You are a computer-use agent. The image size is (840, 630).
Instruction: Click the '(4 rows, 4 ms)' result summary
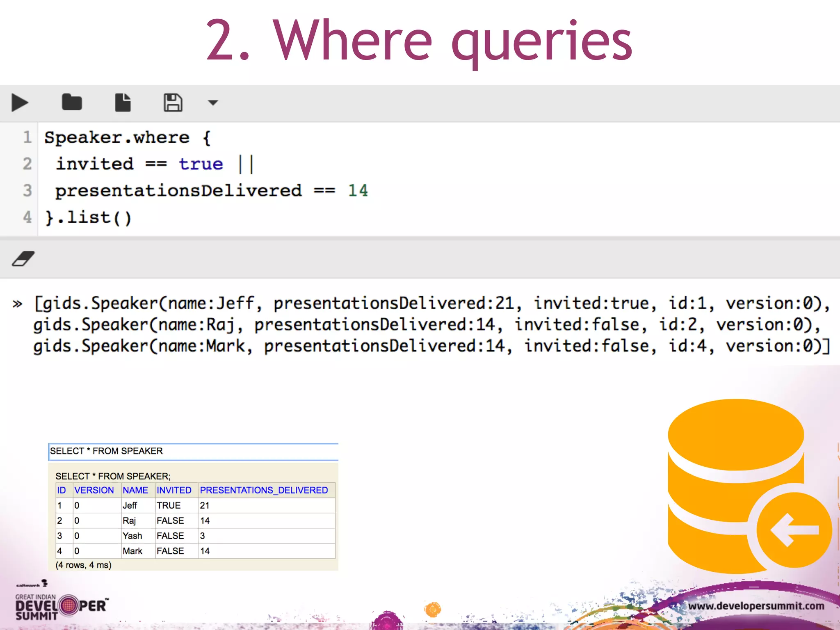point(84,565)
